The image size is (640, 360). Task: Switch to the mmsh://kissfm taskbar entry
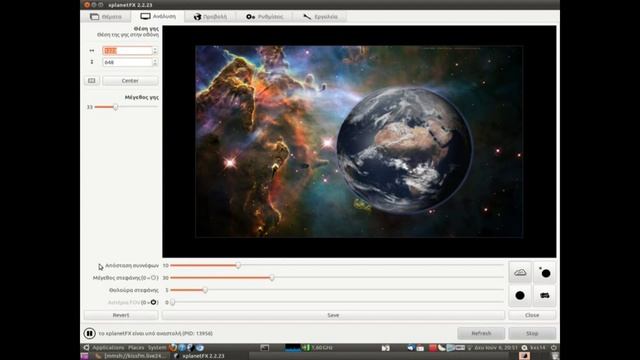coord(131,356)
